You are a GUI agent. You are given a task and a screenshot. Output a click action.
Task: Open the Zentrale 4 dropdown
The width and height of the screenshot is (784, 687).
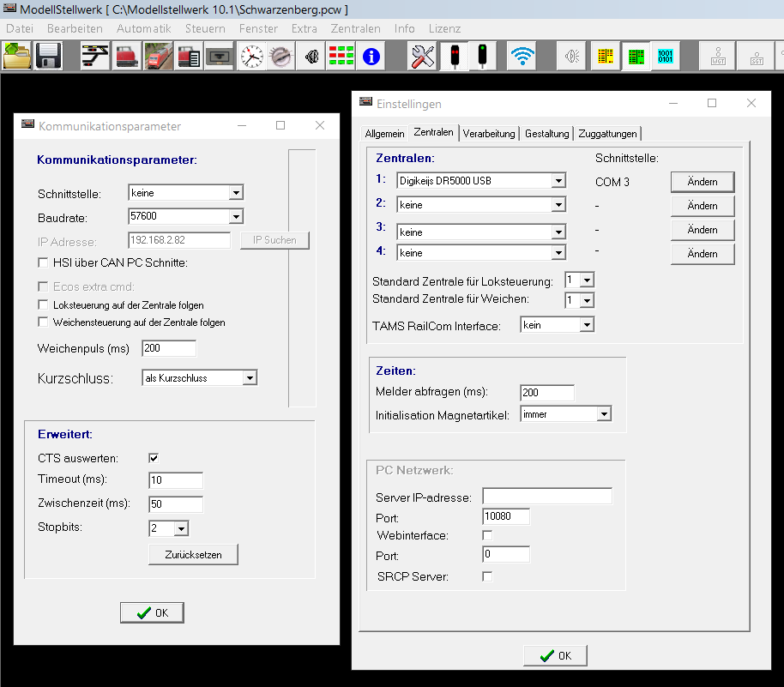coord(481,252)
